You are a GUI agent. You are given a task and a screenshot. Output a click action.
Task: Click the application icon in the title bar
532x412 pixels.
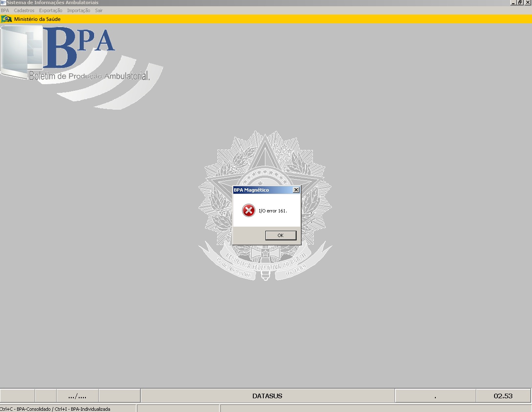click(3, 2)
